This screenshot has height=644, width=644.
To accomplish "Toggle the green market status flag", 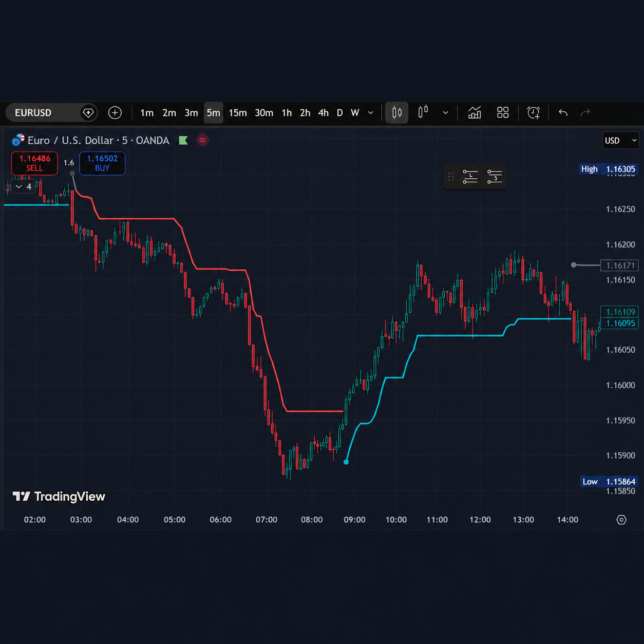I will click(183, 140).
